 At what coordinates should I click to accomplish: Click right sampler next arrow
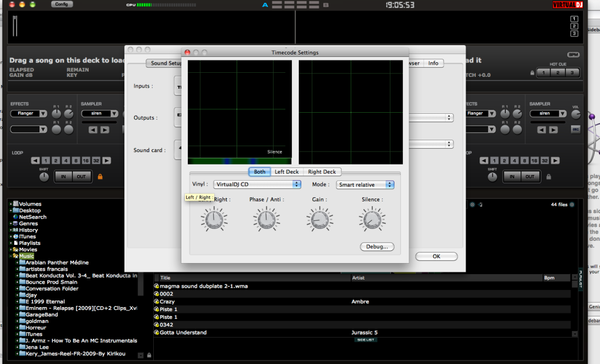tap(553, 130)
